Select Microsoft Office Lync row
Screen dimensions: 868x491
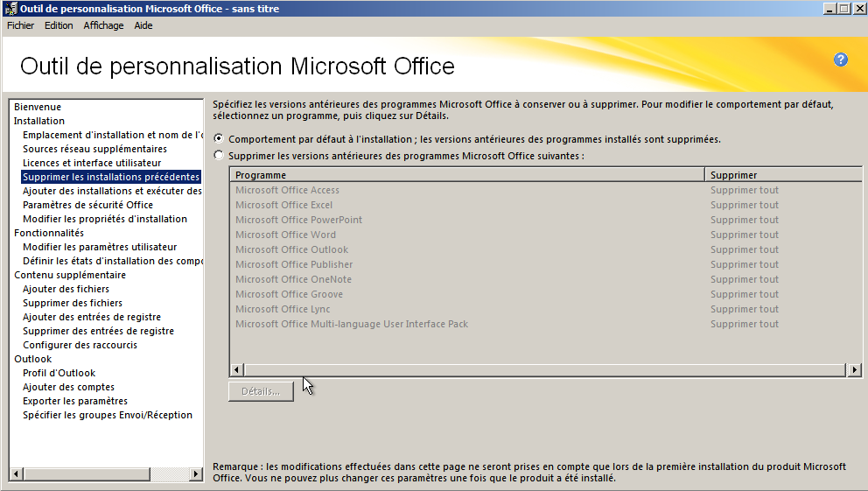[x=546, y=310]
